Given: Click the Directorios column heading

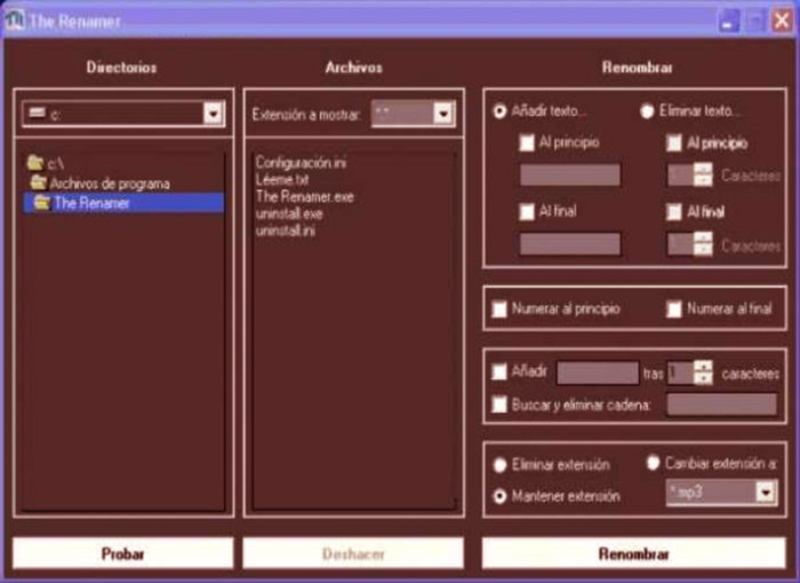Looking at the screenshot, I should point(121,67).
